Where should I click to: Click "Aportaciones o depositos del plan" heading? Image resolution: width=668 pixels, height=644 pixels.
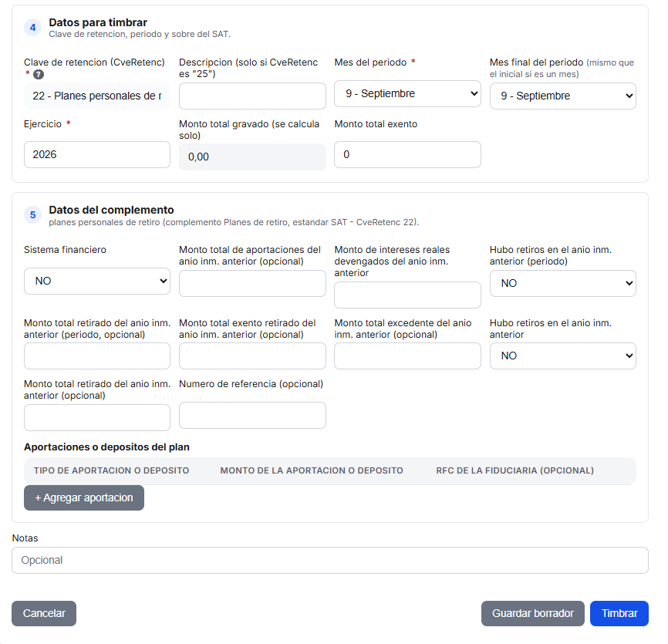pos(106,447)
